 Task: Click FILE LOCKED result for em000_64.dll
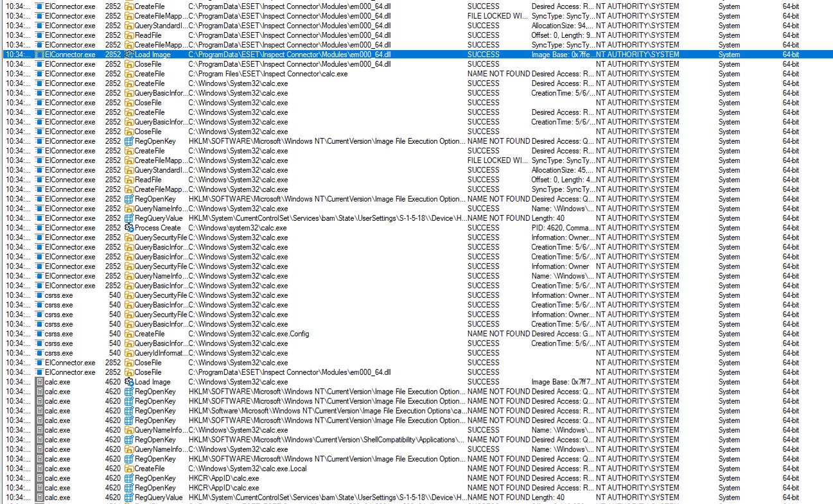[x=498, y=16]
